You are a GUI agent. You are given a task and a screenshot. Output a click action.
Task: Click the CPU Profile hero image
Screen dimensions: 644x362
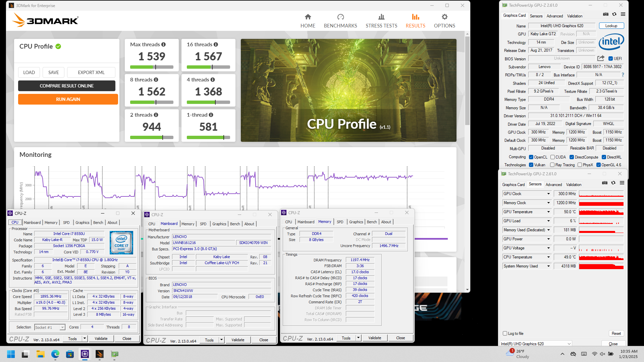tap(348, 90)
